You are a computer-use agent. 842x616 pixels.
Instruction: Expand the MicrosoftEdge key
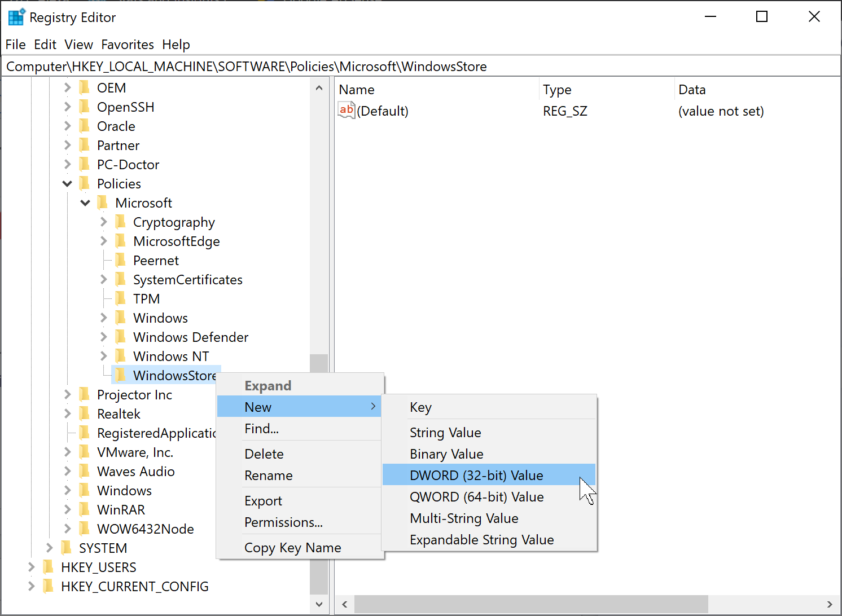103,241
